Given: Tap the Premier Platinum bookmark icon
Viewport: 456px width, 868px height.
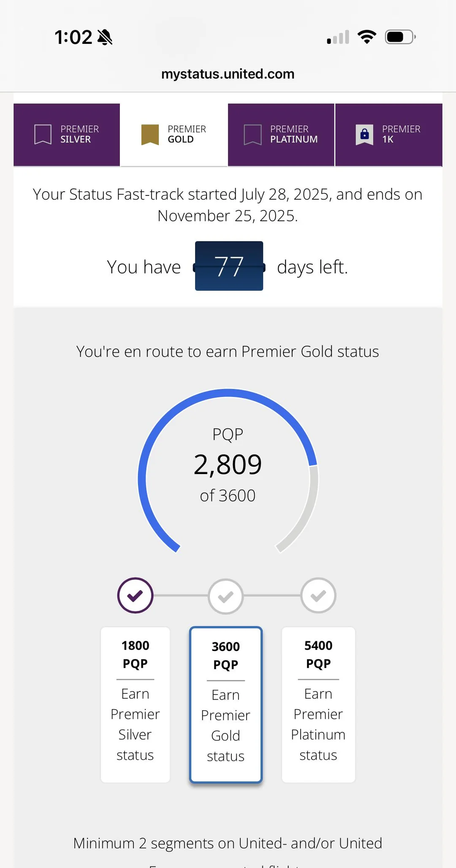Looking at the screenshot, I should click(252, 134).
